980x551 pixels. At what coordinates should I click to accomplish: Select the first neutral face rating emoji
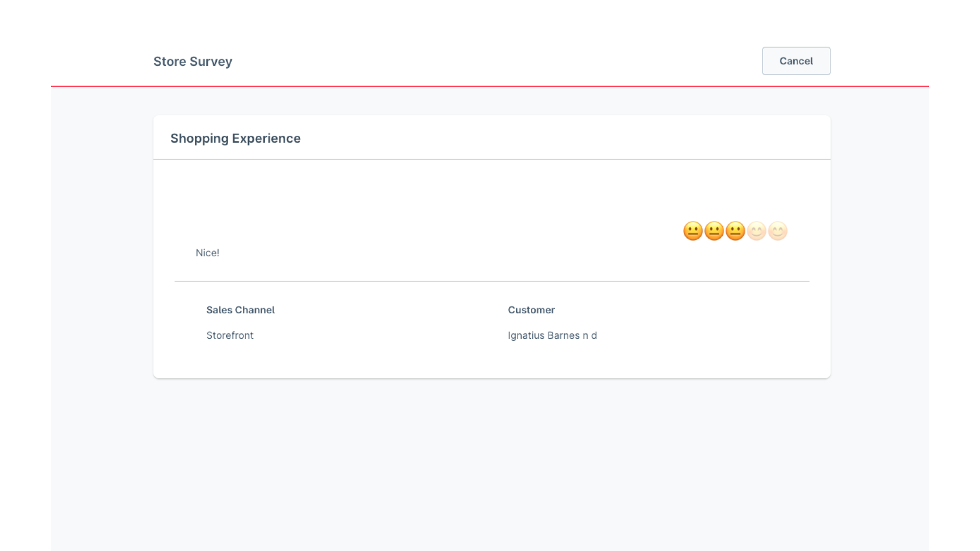coord(693,231)
